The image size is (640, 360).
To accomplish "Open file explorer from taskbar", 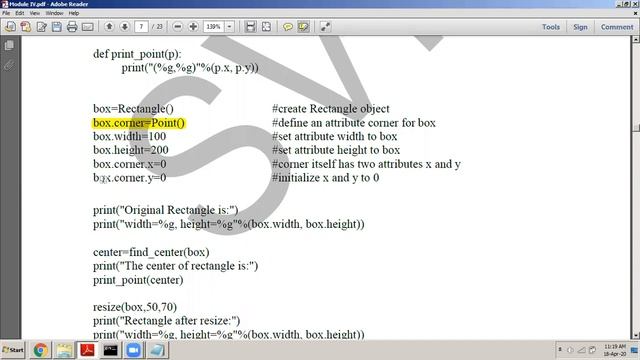I will [64, 350].
